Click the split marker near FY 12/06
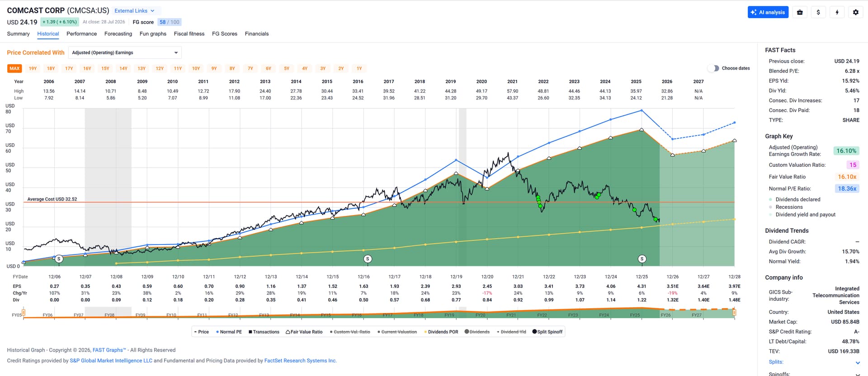 pyautogui.click(x=58, y=259)
